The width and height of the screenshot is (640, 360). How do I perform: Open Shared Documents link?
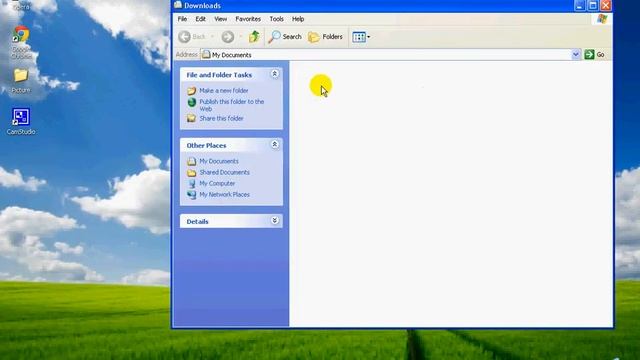pos(224,172)
